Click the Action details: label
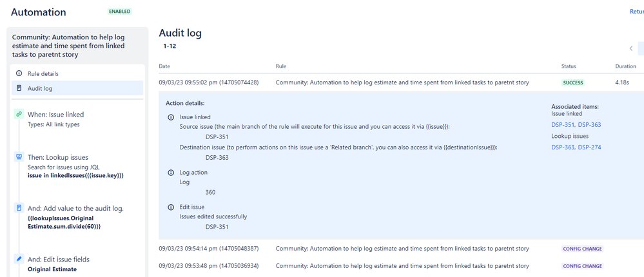This screenshot has height=277, width=644. [185, 102]
